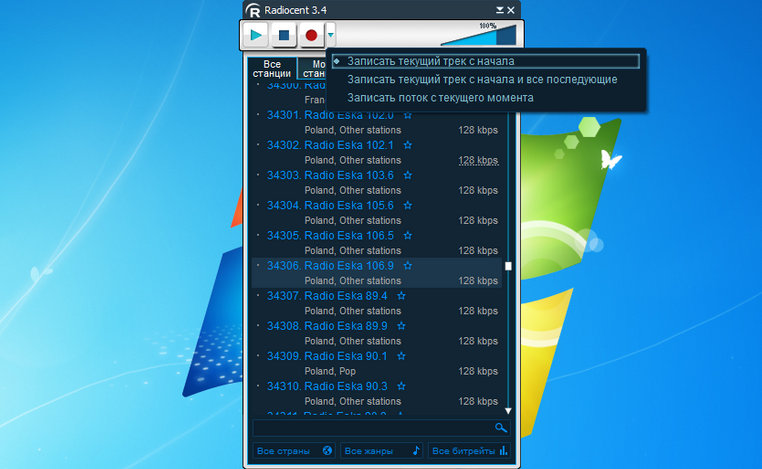Click the Play button
The height and width of the screenshot is (469, 762).
click(x=256, y=35)
